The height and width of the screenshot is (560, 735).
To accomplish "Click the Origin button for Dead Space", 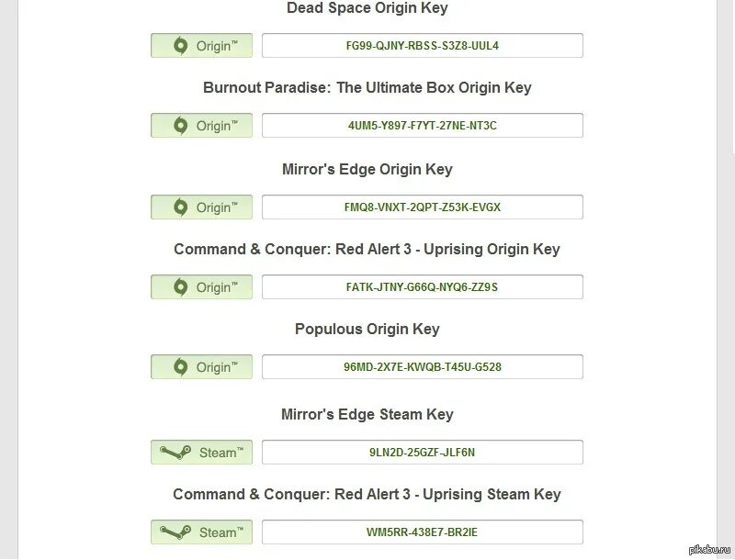I will click(201, 45).
